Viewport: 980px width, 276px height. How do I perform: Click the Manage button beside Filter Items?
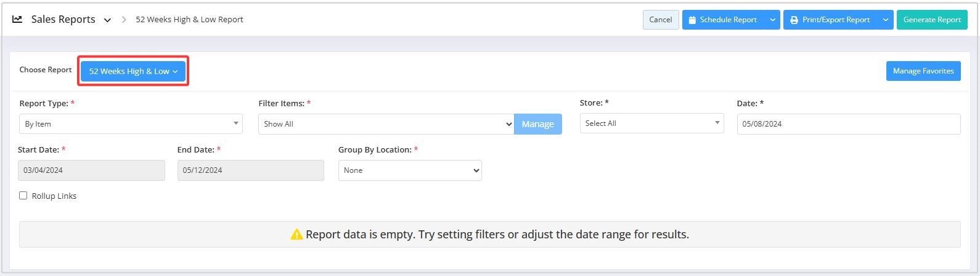tap(538, 124)
